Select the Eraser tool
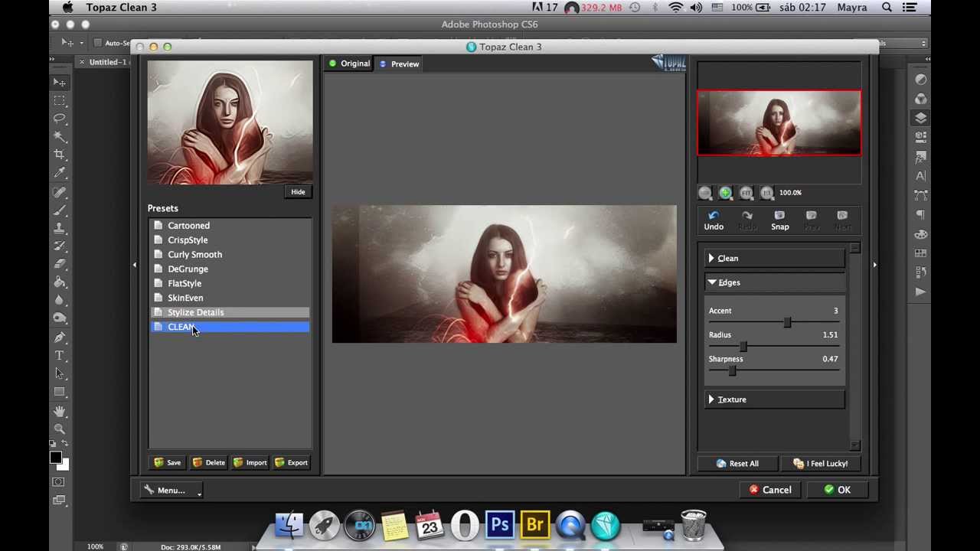Viewport: 980px width, 551px height. [60, 264]
